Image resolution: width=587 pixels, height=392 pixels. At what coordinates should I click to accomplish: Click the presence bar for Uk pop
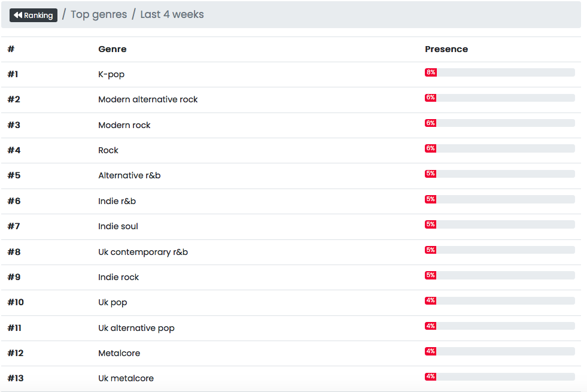[500, 300]
